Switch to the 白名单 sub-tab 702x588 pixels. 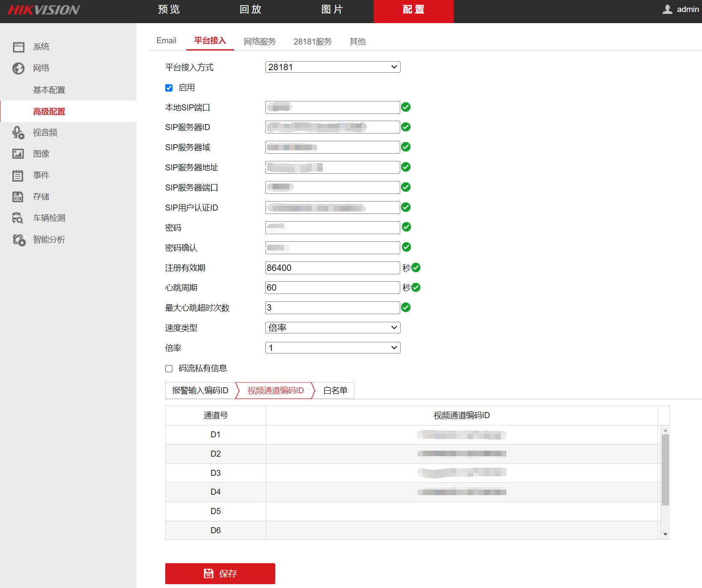(336, 390)
